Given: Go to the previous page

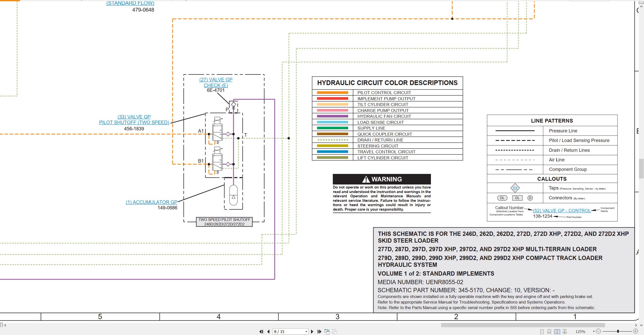Looking at the screenshot, I should [268, 331].
